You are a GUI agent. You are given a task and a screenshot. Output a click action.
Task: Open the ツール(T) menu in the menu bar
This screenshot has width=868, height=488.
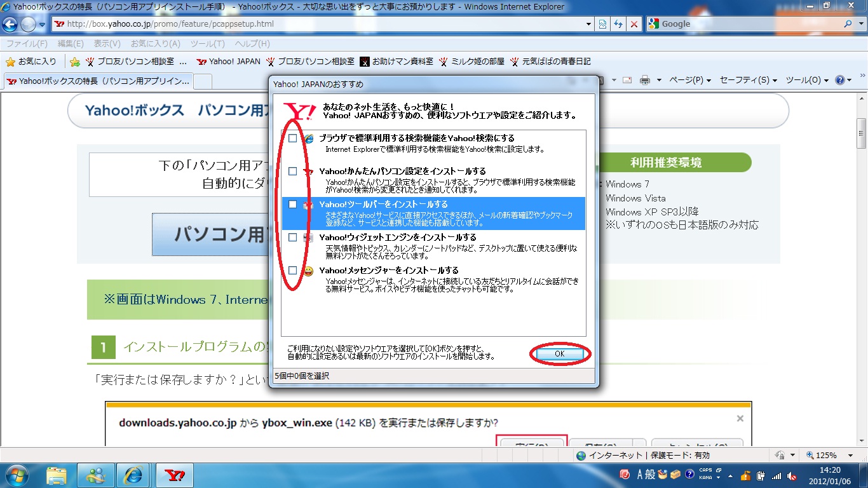tap(208, 44)
